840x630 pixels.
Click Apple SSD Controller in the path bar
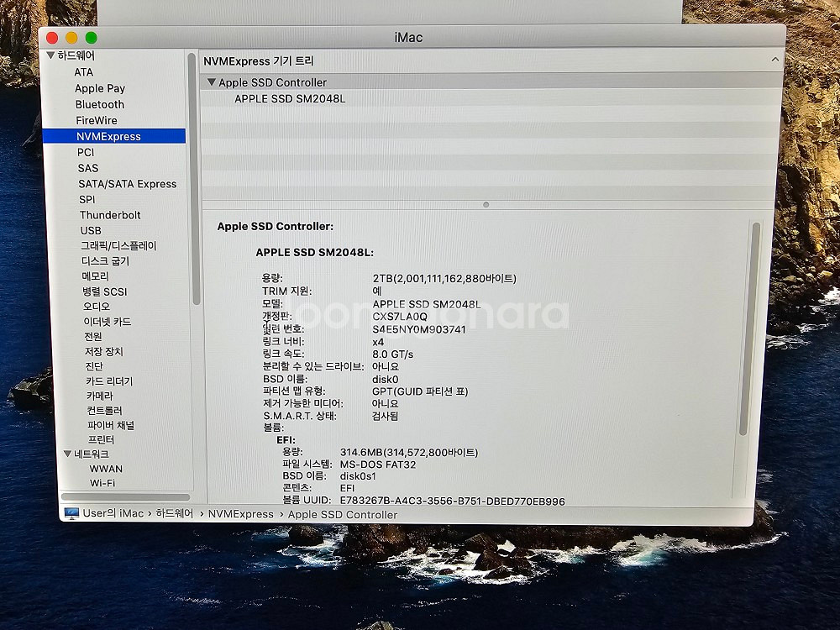click(x=343, y=514)
